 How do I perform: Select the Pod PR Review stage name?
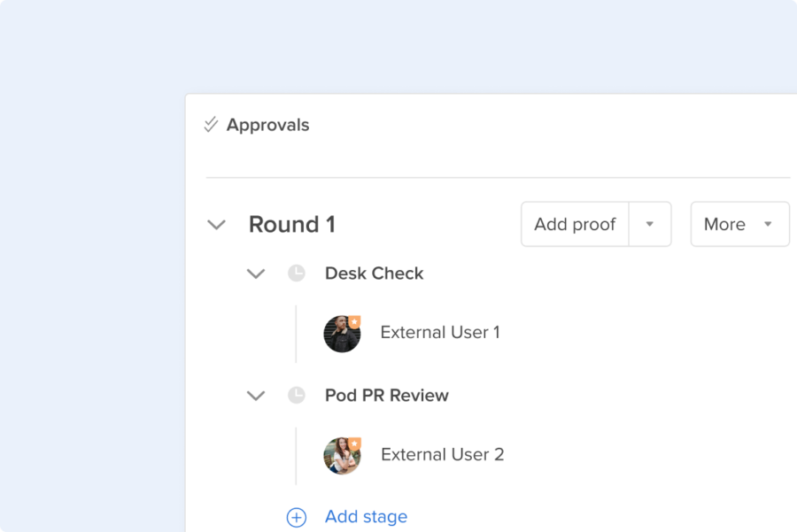click(386, 396)
